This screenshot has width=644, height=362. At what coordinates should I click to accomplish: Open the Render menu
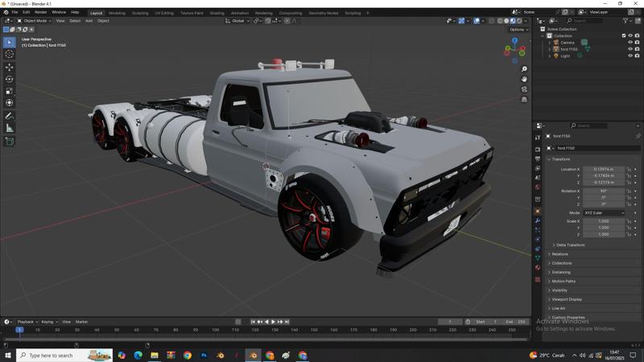(41, 12)
